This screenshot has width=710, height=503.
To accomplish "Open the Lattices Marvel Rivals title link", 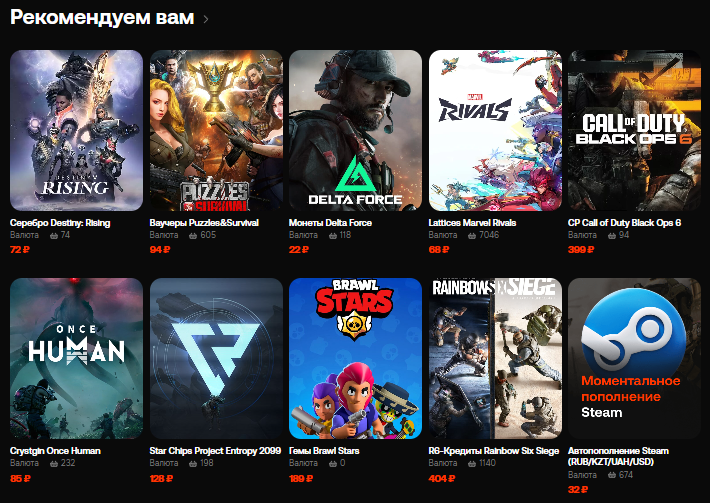I will click(x=472, y=223).
